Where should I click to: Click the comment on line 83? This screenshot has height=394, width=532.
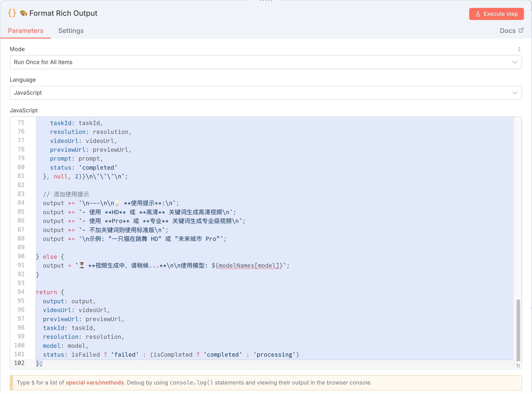pos(66,194)
